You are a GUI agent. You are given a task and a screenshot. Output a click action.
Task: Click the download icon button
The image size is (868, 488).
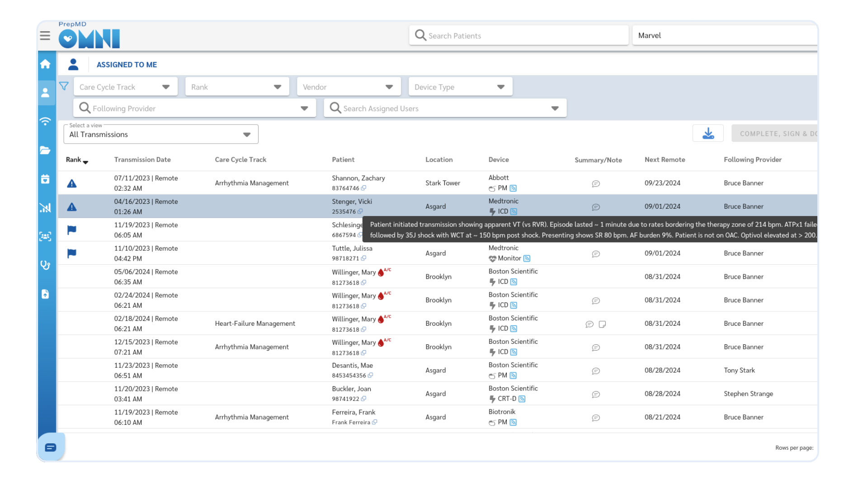click(708, 133)
